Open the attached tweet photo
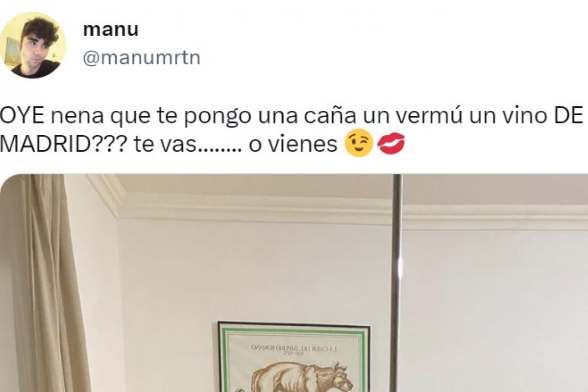The width and height of the screenshot is (588, 392). (x=294, y=283)
